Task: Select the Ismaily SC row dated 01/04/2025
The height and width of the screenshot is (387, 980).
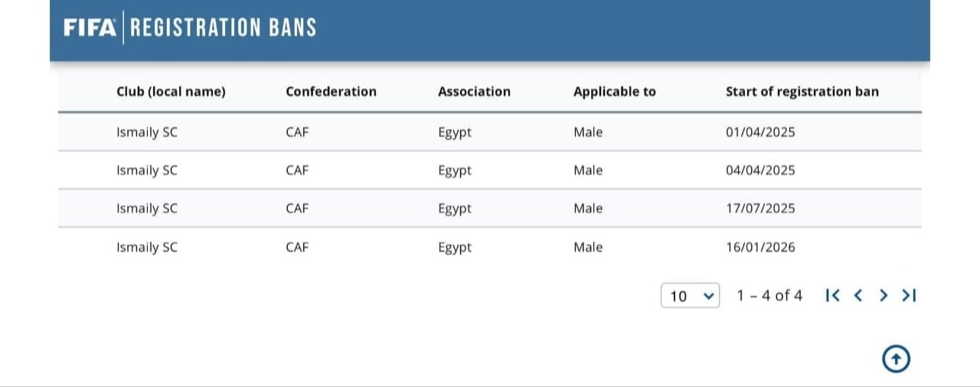Action: point(490,132)
